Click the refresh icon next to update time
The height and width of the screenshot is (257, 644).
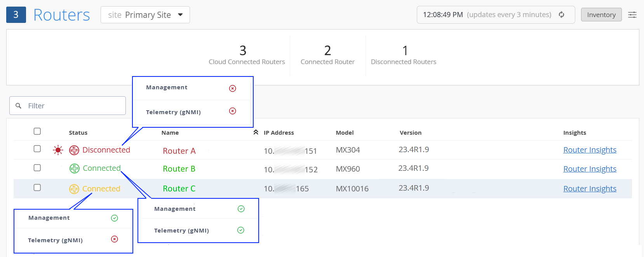(561, 15)
